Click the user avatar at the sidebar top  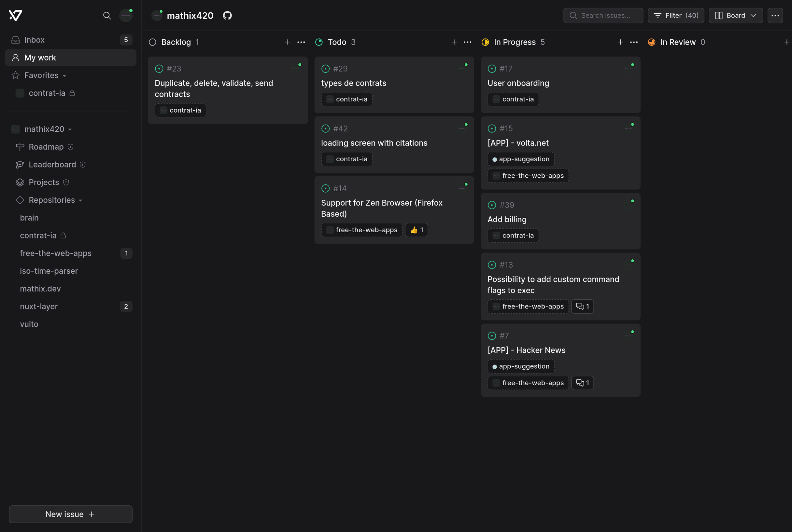click(126, 16)
